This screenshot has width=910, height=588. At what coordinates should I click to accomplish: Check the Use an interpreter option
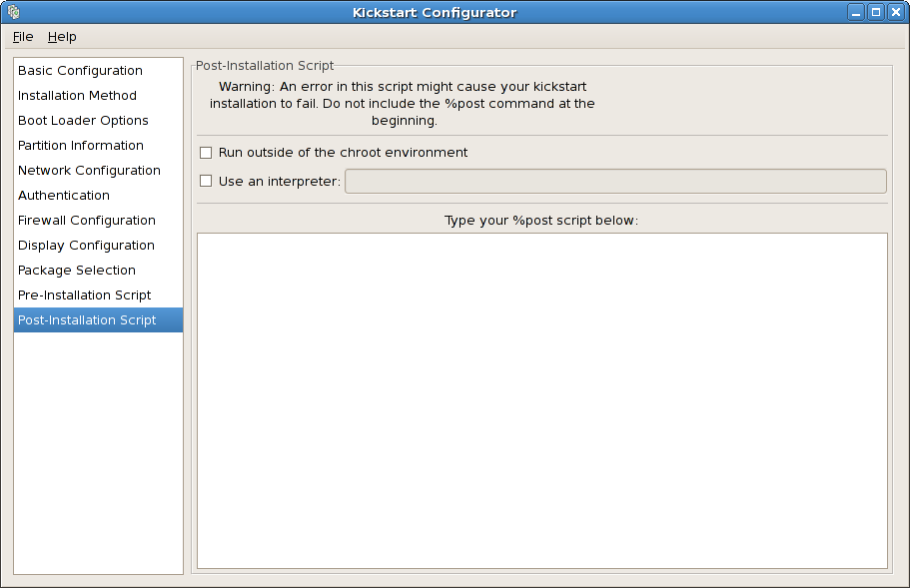pyautogui.click(x=206, y=181)
